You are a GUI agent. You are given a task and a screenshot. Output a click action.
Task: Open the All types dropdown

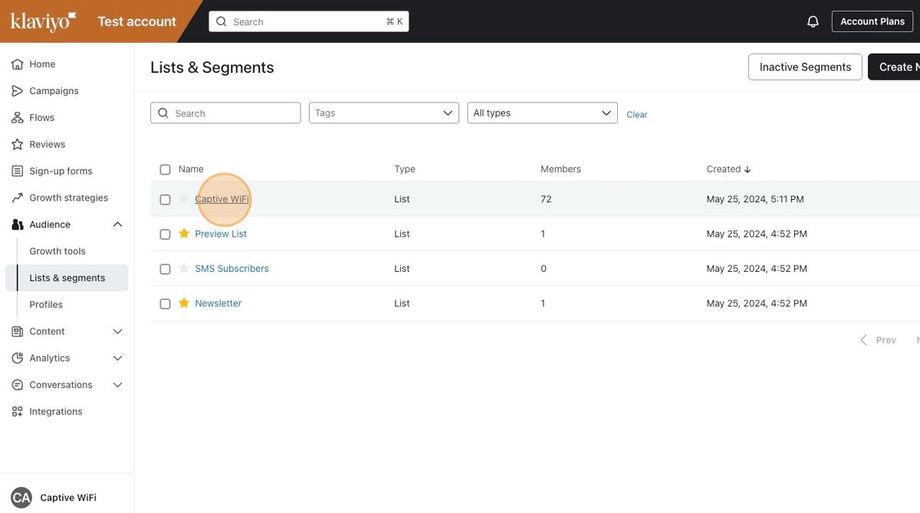tap(542, 113)
